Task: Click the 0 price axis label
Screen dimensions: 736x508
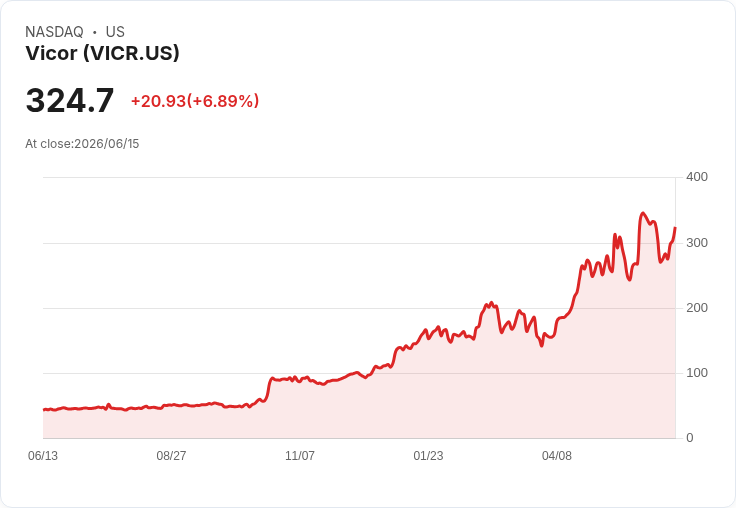Action: point(690,438)
